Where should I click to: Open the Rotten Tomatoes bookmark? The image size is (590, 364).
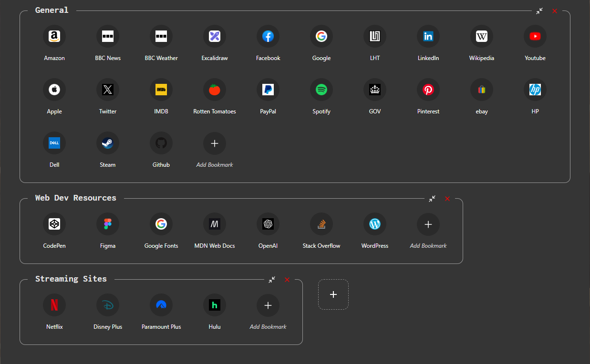pyautogui.click(x=215, y=89)
